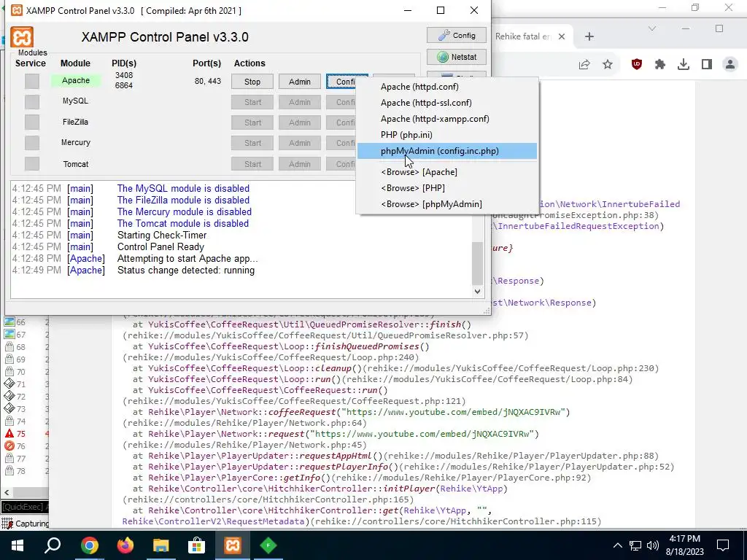Image resolution: width=747 pixels, height=560 pixels.
Task: Open the browser extensions puzzle icon
Action: pos(659,64)
